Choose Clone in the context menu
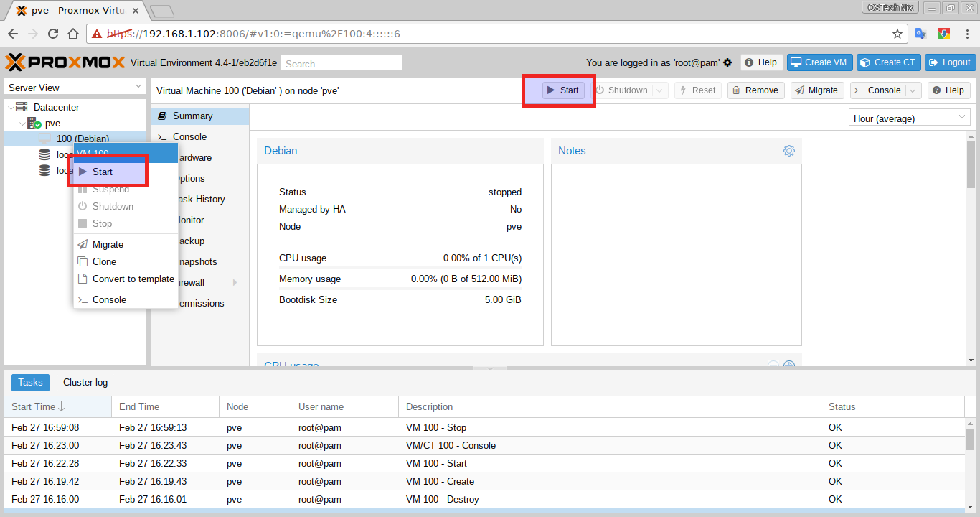The width and height of the screenshot is (980, 517). click(x=126, y=261)
